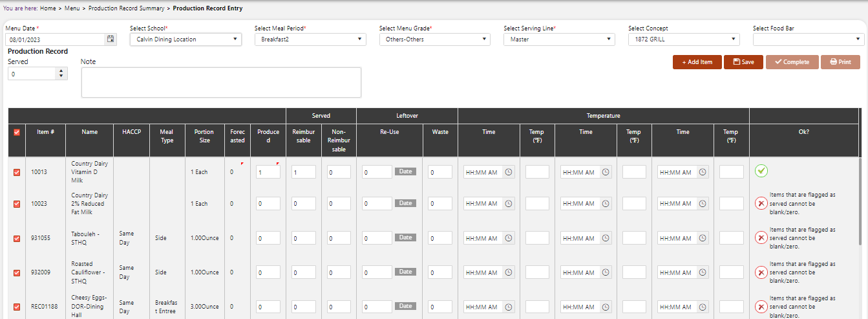Click Re-Use Date button for item 10013

(405, 171)
